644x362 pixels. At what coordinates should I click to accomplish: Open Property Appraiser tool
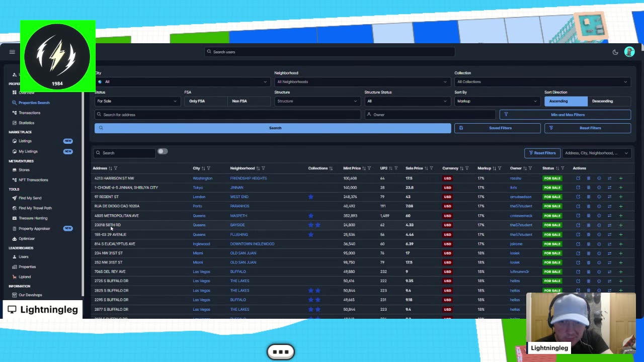point(34,229)
